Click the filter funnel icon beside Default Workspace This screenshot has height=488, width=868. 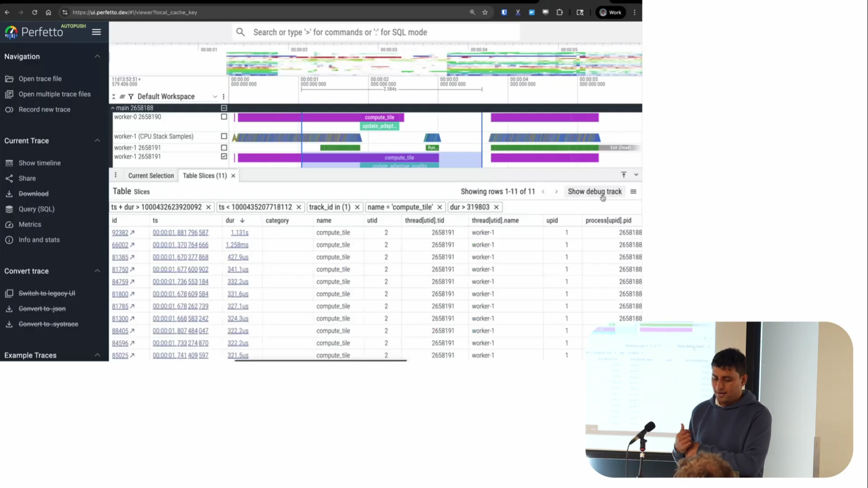point(131,96)
